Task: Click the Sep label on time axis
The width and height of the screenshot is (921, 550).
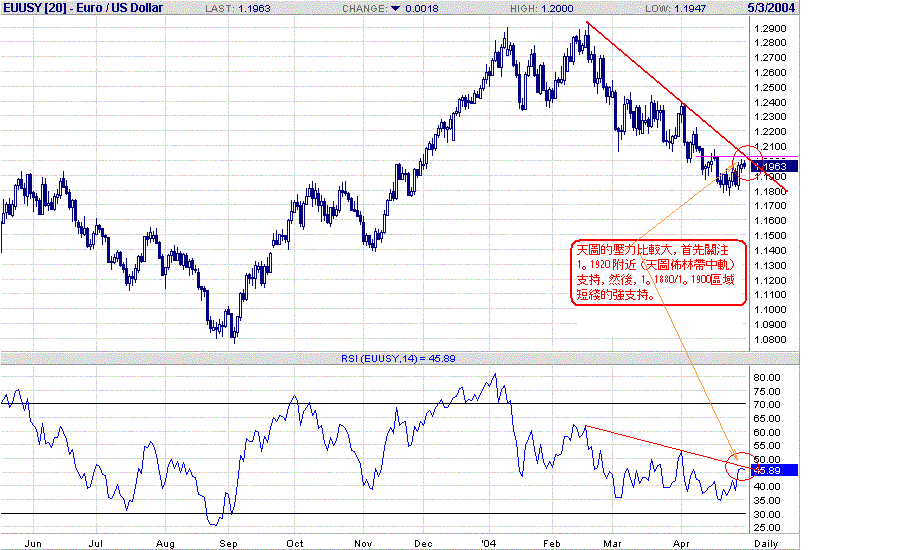Action: coord(228,544)
